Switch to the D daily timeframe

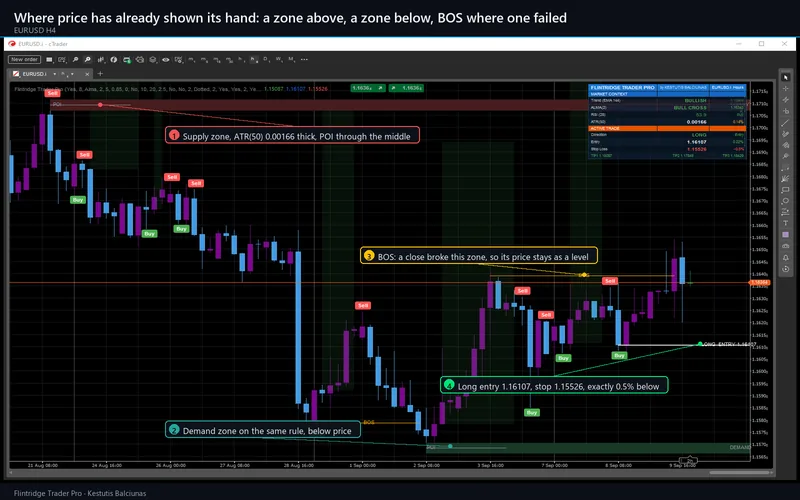[266, 59]
